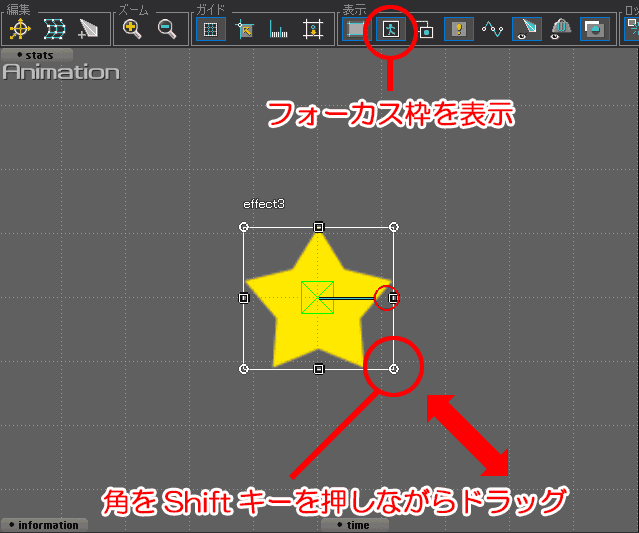
Task: Click the top-center edge handle
Action: click(319, 227)
